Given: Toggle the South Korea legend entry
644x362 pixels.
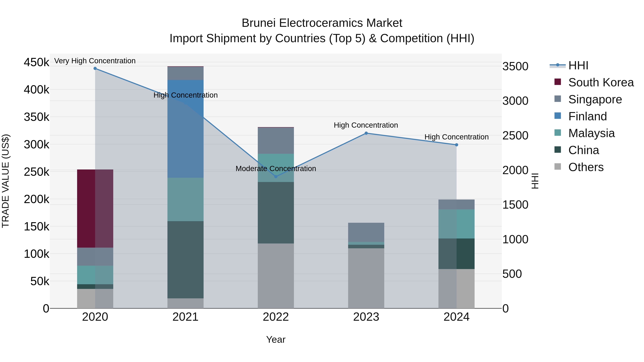Looking at the screenshot, I should click(x=594, y=82).
